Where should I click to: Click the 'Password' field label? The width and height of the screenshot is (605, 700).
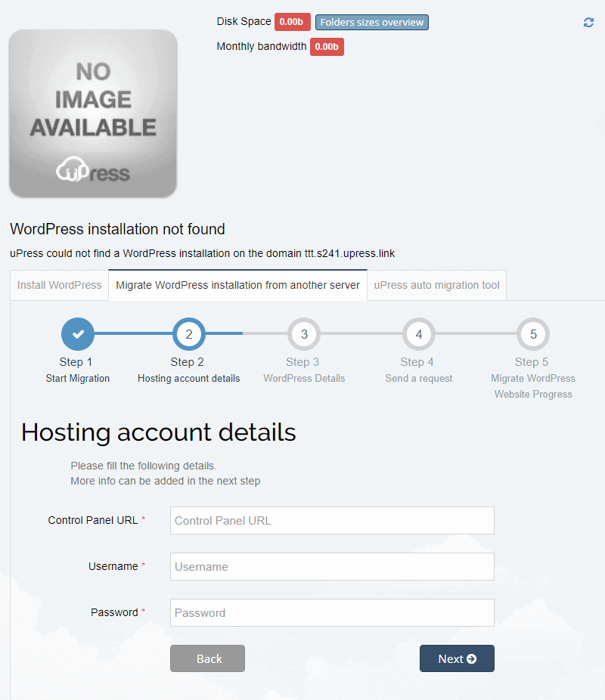tap(114, 612)
